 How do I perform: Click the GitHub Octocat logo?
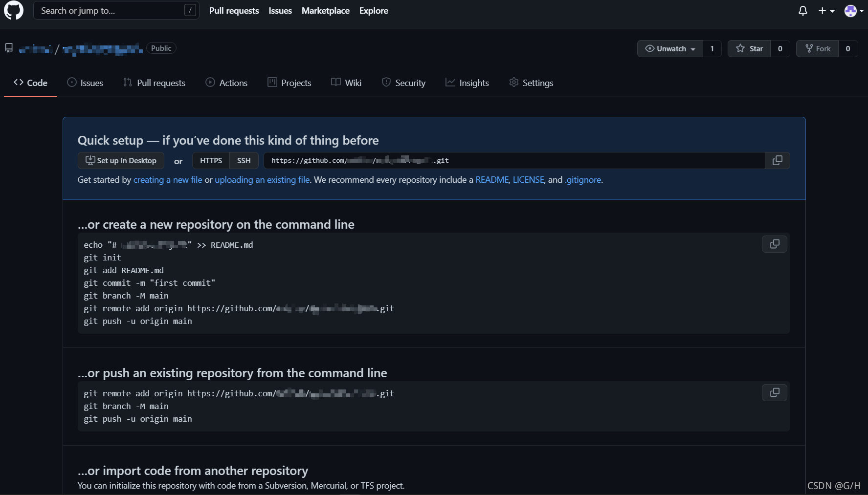point(14,10)
